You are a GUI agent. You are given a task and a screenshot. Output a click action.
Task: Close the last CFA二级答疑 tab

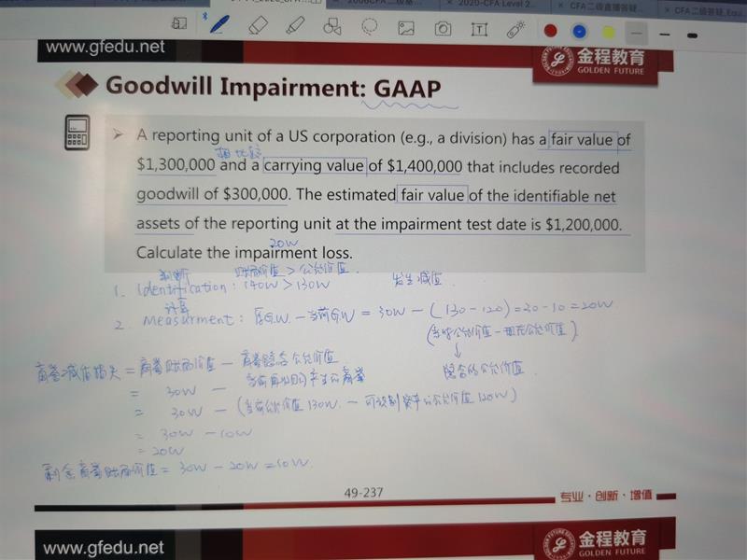(667, 9)
